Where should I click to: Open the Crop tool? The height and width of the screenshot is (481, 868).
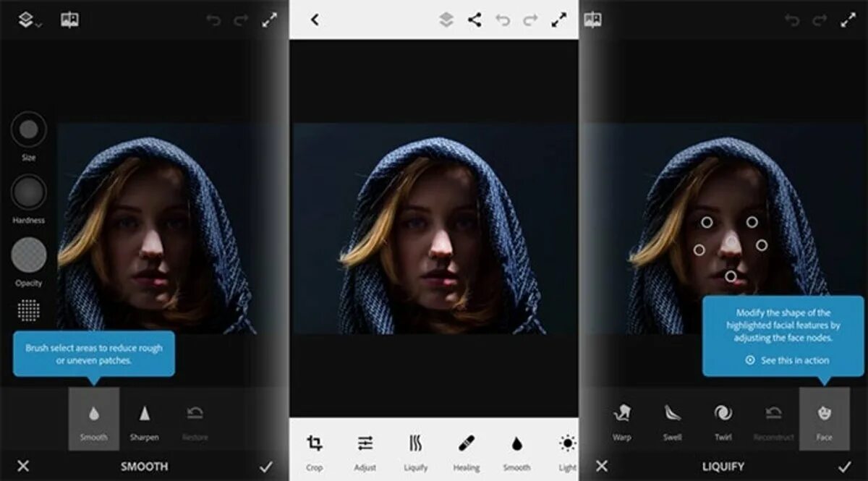pos(315,452)
